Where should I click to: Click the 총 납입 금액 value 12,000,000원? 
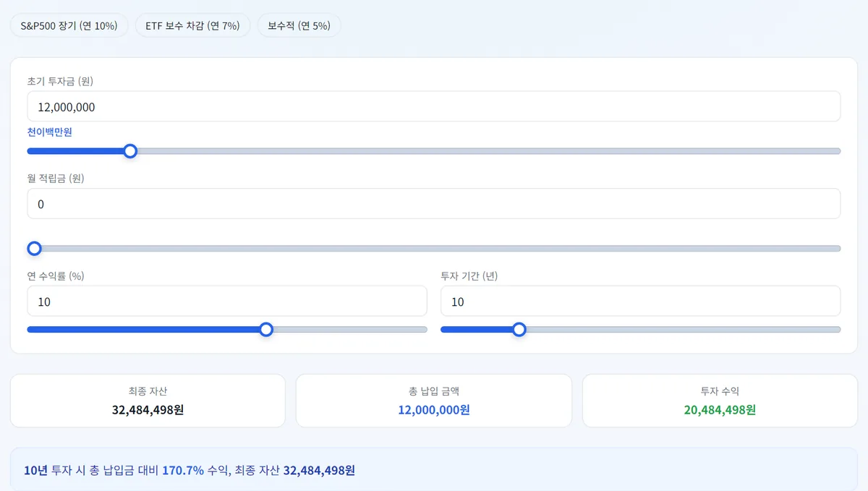434,410
